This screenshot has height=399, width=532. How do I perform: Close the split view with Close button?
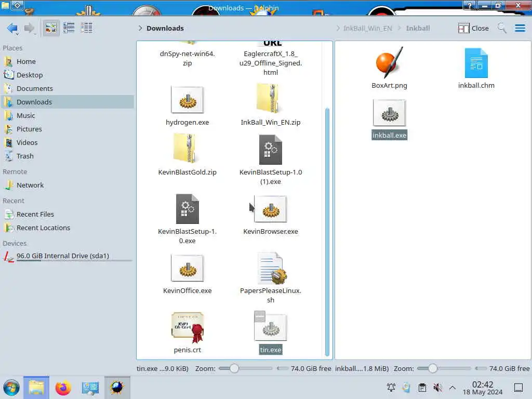473,28
